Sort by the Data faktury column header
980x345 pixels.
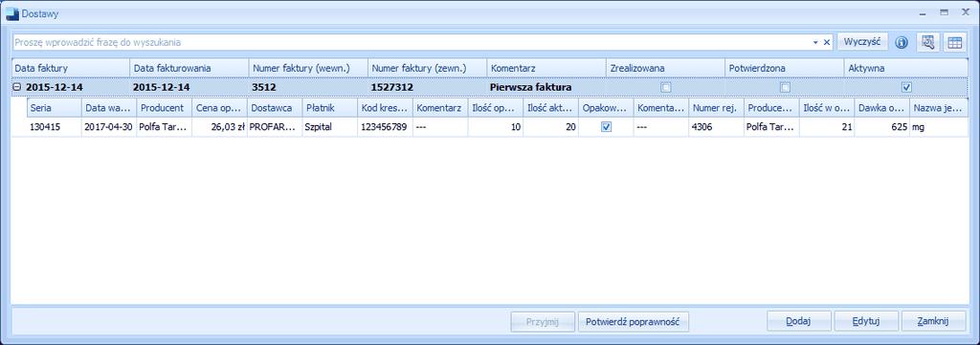coord(70,68)
